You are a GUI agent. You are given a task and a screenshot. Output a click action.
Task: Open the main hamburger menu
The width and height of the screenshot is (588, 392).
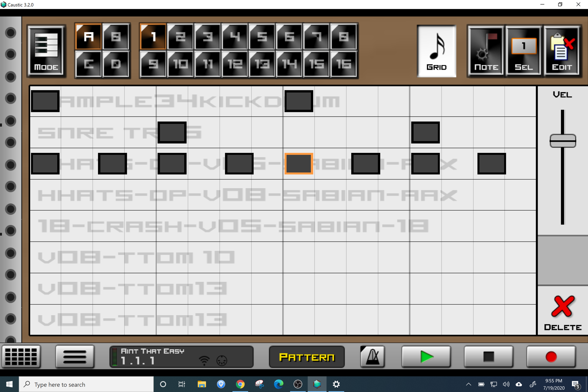pos(75,356)
